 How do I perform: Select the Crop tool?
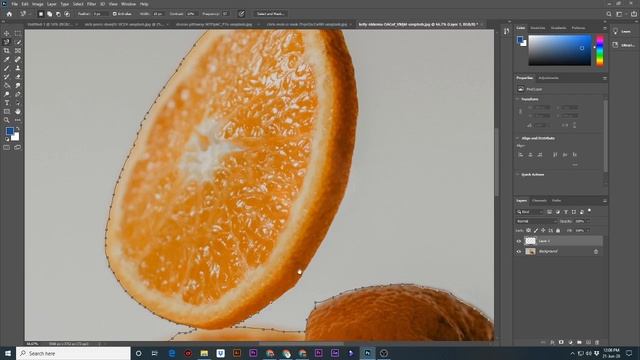[7, 51]
